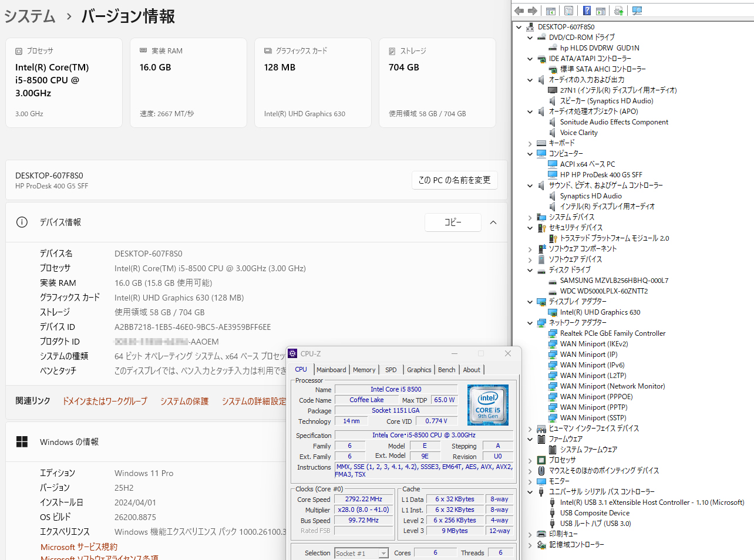Open the システムの保護 link
Screen dimensions: 754x560
pos(184,402)
